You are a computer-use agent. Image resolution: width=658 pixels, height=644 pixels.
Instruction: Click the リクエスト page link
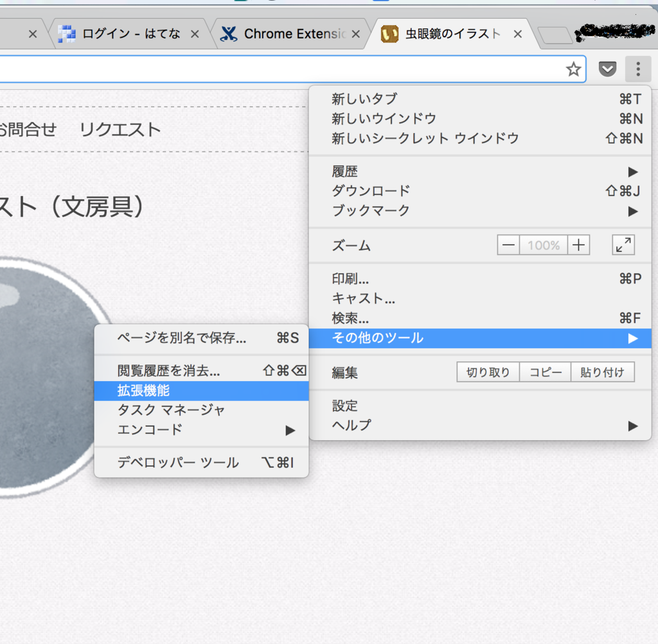pyautogui.click(x=120, y=130)
